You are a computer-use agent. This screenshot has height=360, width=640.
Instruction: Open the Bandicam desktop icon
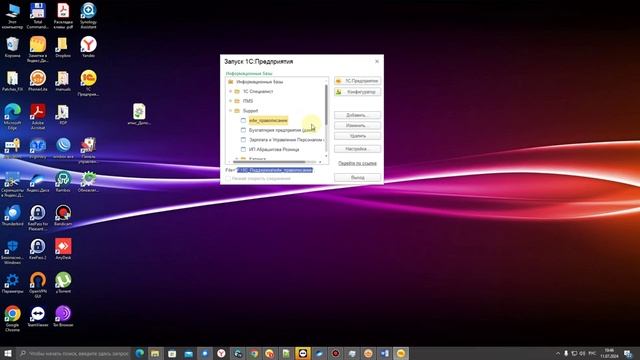63,215
